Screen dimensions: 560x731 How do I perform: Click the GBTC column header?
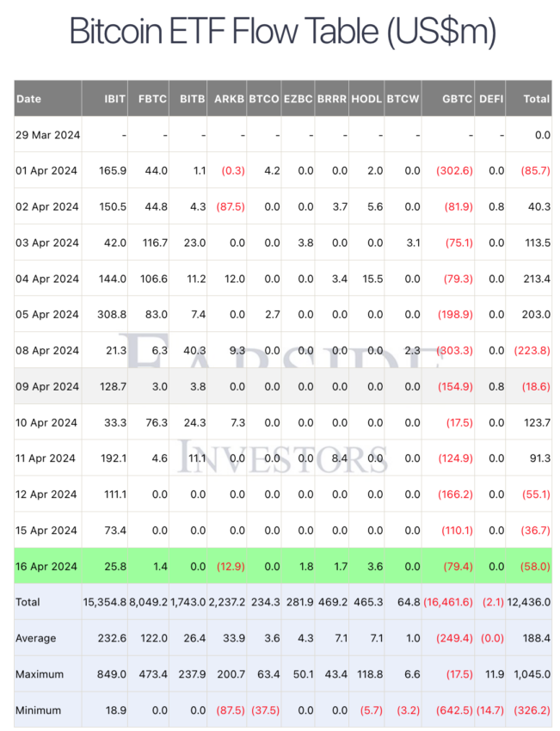[458, 99]
